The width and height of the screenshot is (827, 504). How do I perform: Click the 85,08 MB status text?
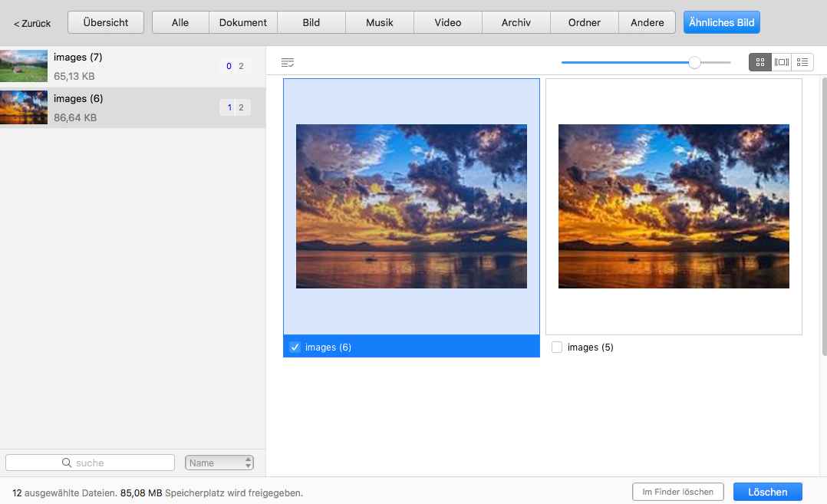pos(141,493)
